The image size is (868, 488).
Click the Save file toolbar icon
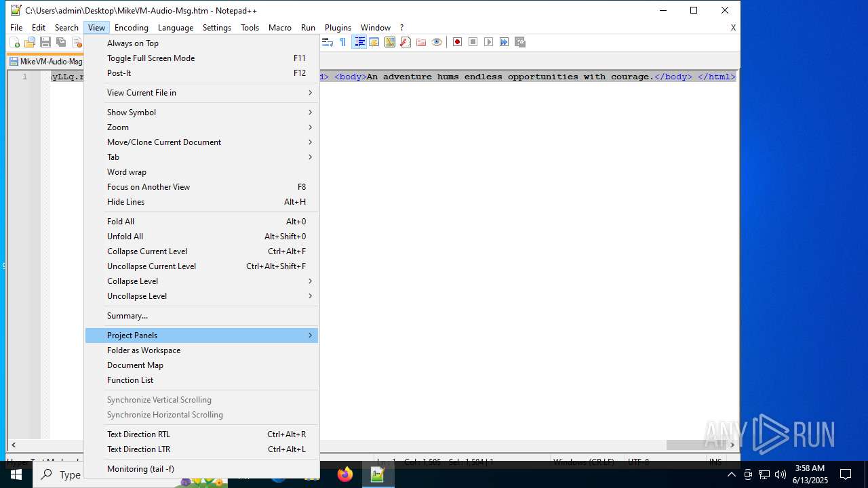click(45, 42)
